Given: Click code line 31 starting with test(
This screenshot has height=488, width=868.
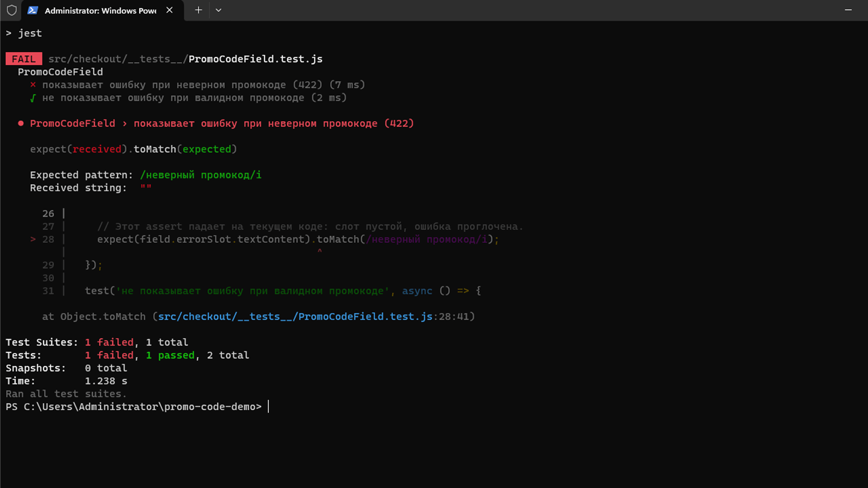Looking at the screenshot, I should click(262, 291).
